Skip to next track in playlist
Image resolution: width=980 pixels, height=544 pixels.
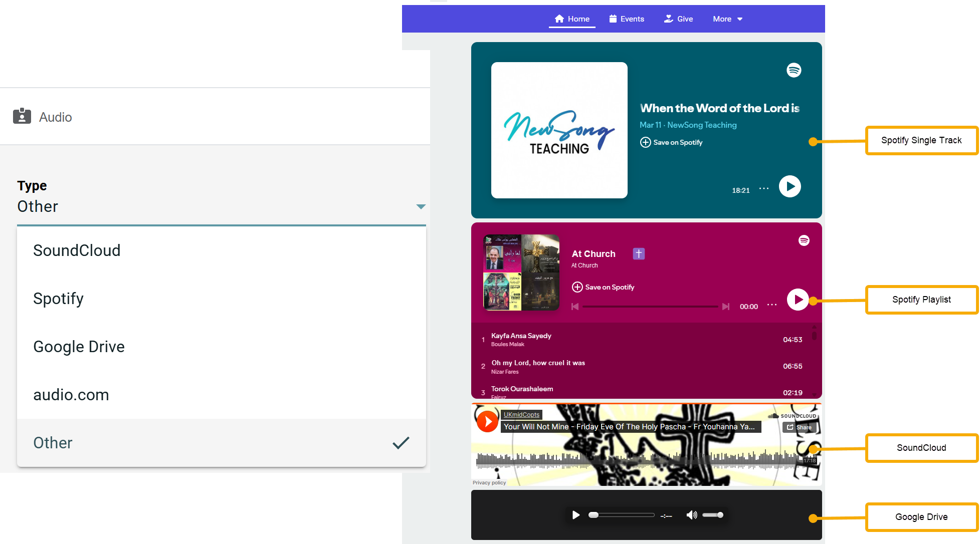725,307
